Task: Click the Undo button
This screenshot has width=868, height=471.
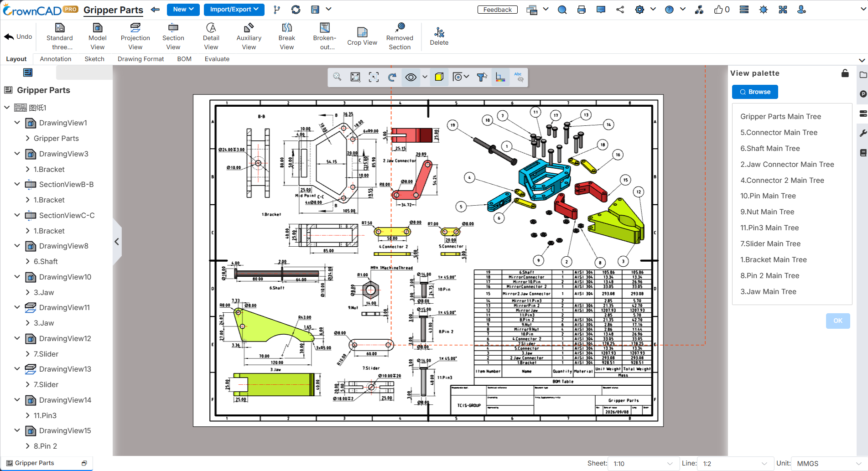Action: tap(18, 36)
